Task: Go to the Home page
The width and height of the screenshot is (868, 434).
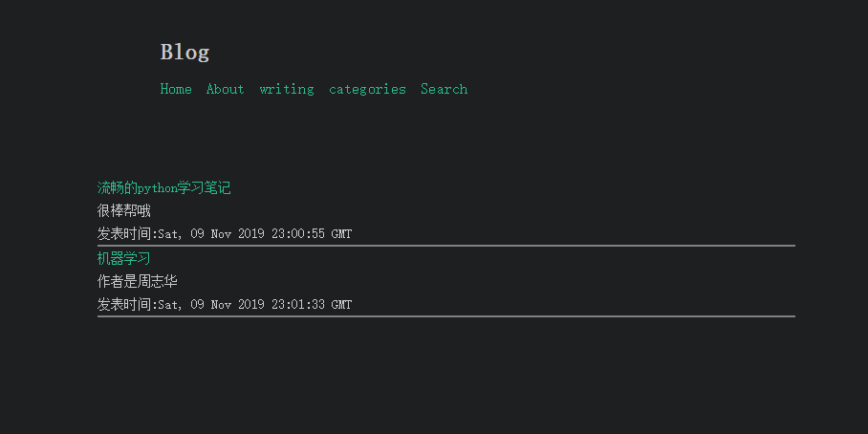Action: click(176, 89)
